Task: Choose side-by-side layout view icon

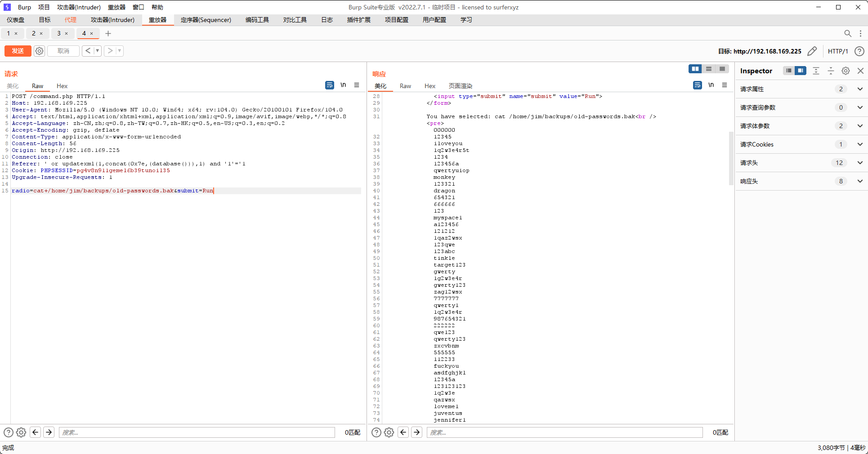Action: 695,69
